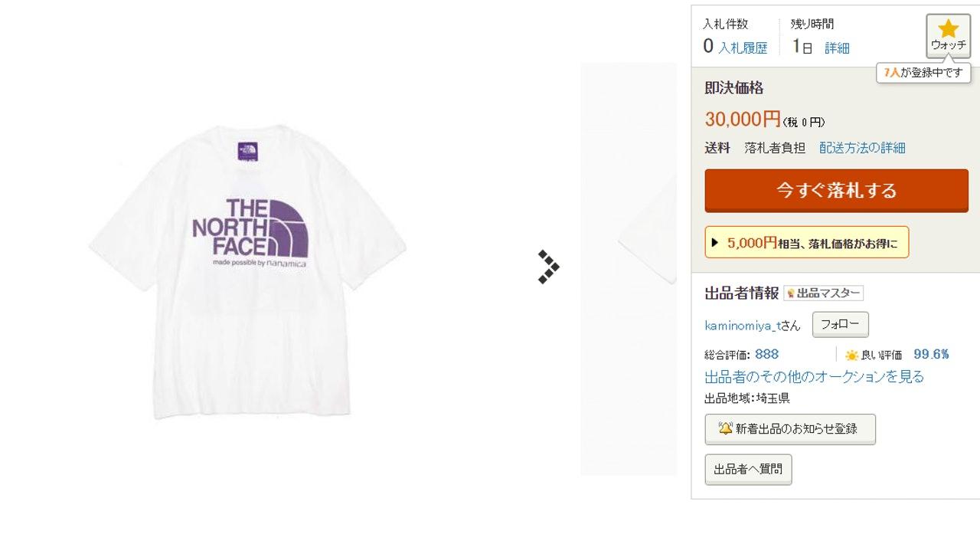
Task: Follow the seller using the フォロー button
Action: point(840,324)
